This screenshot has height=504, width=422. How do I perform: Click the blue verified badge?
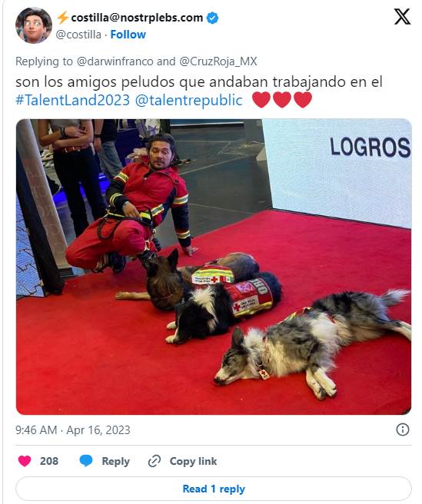point(212,18)
